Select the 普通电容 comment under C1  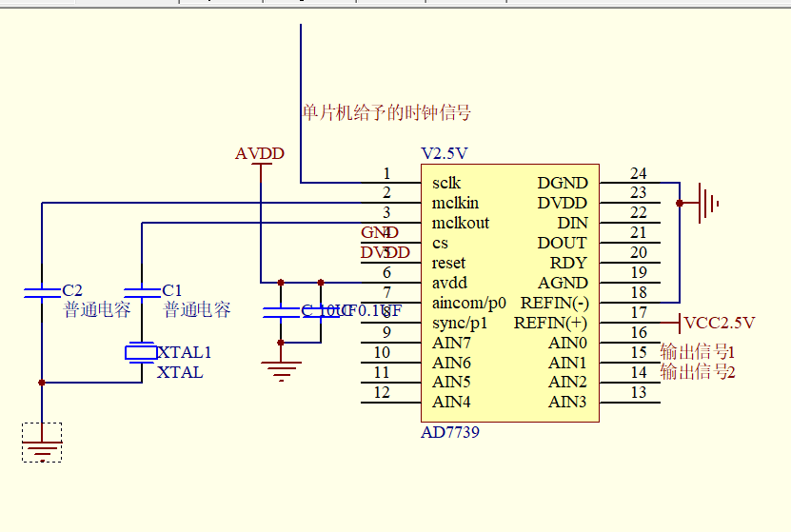(197, 309)
